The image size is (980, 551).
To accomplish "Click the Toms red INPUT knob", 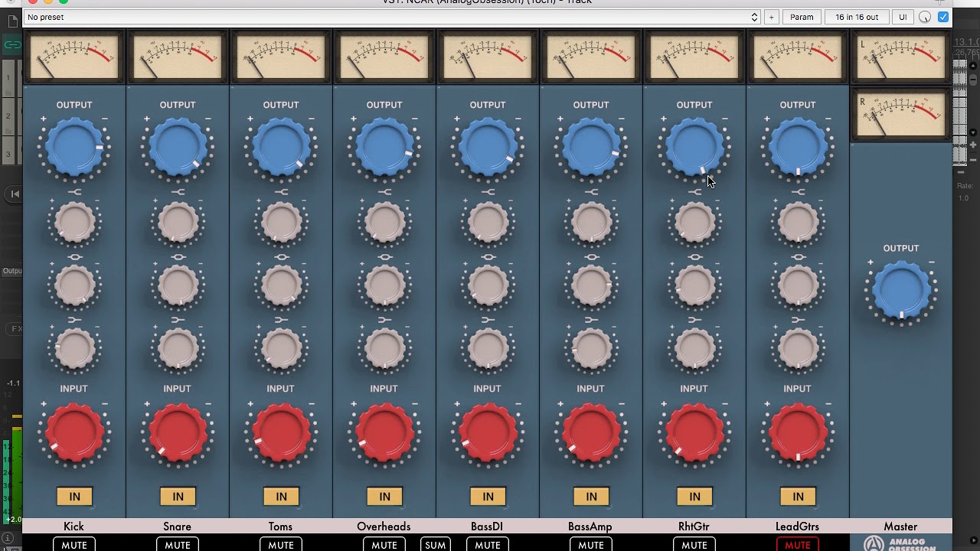I will 281,433.
